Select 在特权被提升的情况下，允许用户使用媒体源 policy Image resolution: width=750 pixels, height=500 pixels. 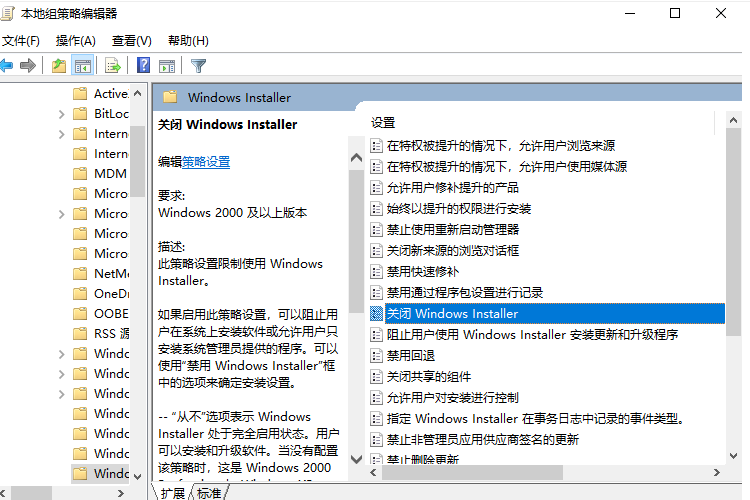click(x=507, y=167)
